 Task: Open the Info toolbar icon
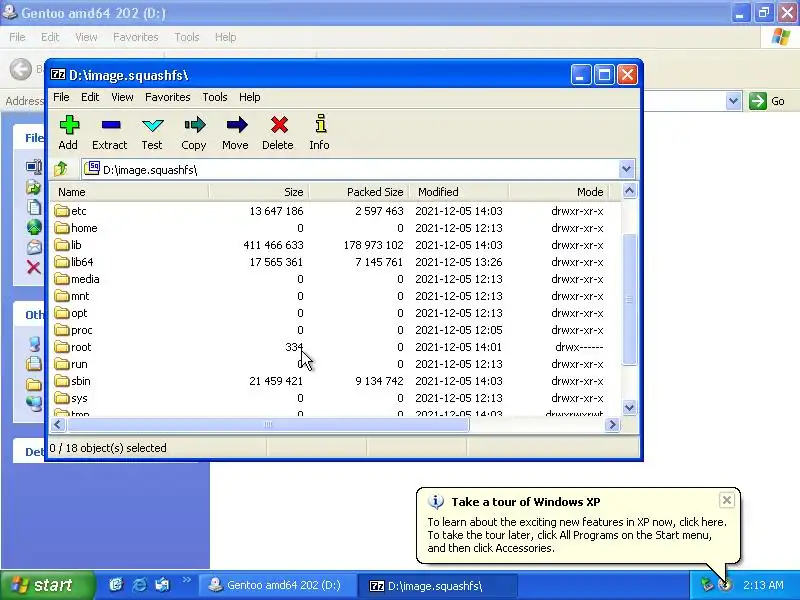tap(320, 124)
